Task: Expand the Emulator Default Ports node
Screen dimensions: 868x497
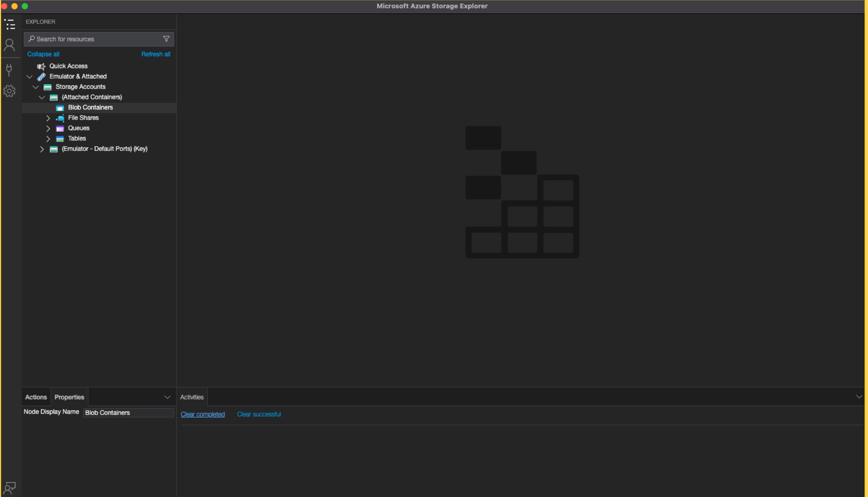Action: coord(42,149)
